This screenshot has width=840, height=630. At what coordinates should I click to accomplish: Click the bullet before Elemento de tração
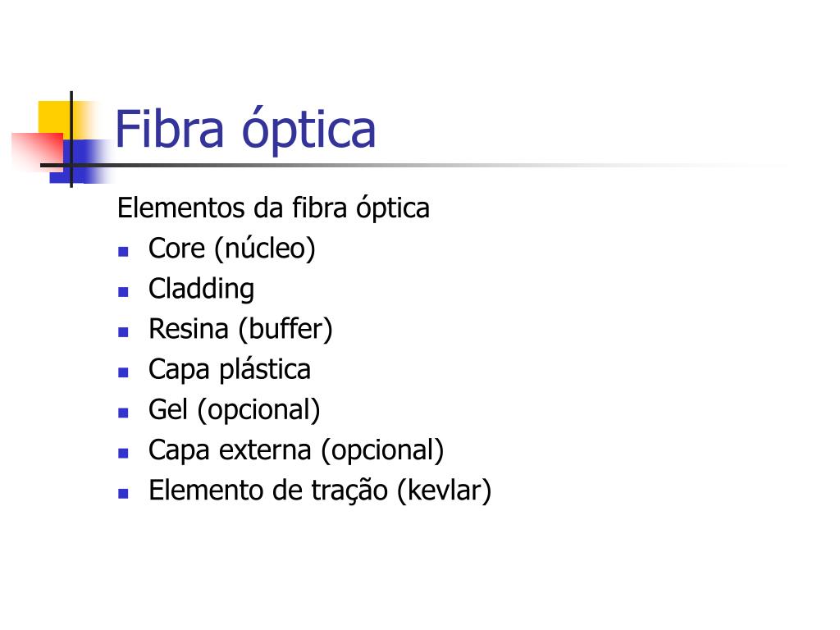[x=123, y=493]
